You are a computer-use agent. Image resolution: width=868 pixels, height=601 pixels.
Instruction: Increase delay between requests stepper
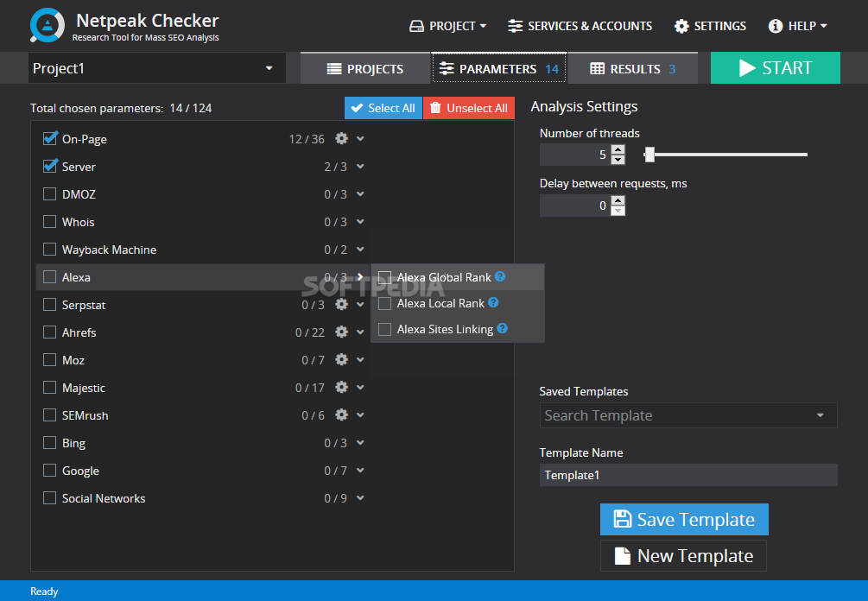(618, 200)
